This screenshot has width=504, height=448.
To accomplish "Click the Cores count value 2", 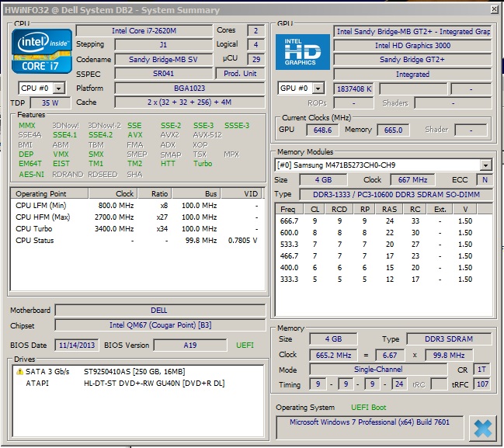I will click(255, 30).
